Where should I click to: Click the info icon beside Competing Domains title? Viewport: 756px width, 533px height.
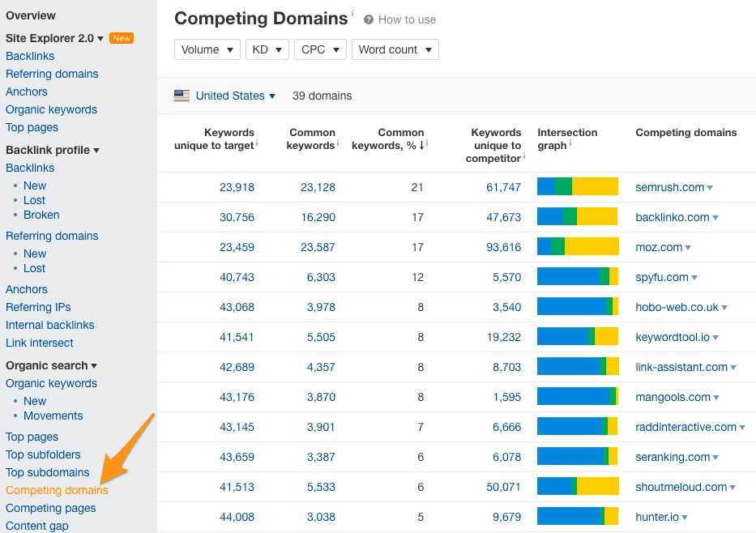[352, 13]
